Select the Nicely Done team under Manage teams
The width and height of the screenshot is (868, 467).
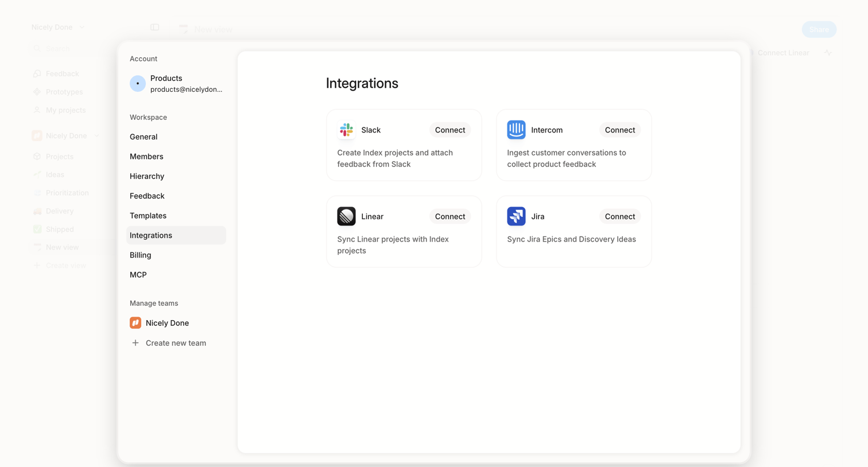[176, 323]
